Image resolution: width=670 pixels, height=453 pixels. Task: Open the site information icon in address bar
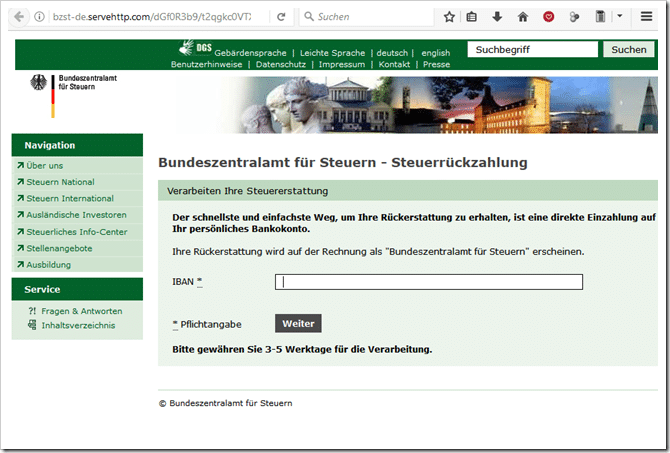[39, 17]
